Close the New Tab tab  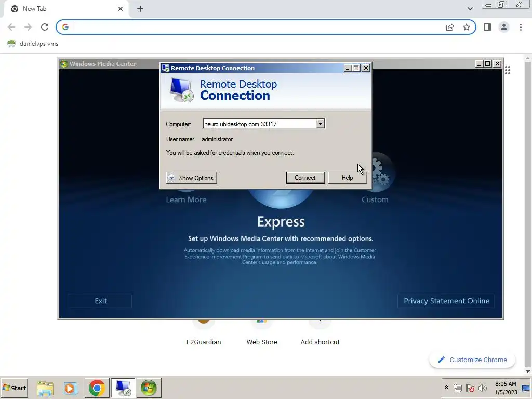pyautogui.click(x=121, y=9)
